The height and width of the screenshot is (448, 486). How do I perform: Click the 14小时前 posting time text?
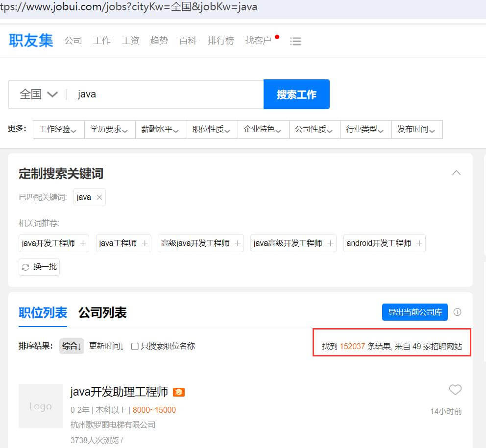click(x=446, y=411)
